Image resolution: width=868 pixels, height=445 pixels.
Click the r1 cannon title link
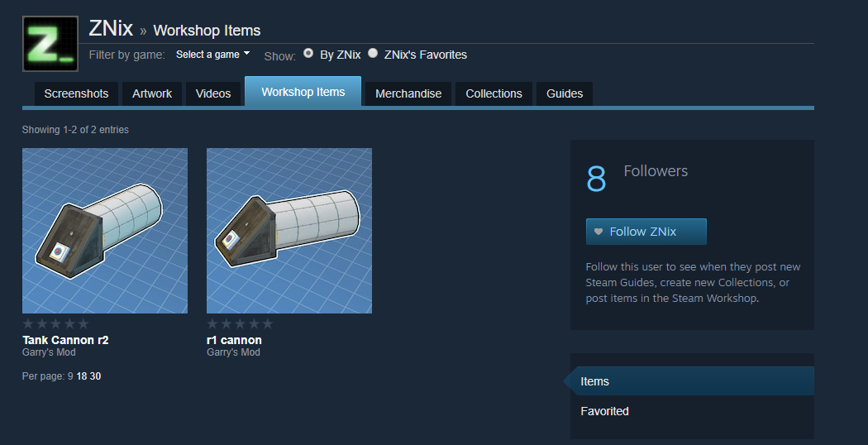(234, 340)
